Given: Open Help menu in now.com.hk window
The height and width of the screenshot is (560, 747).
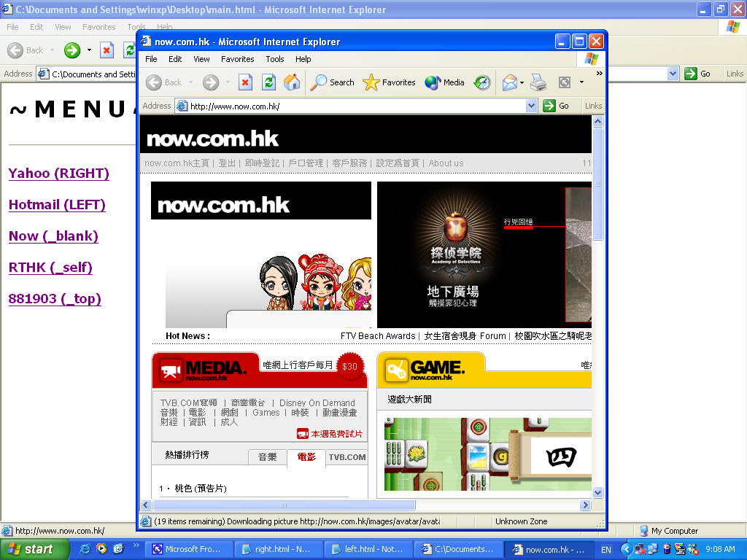Looking at the screenshot, I should 303,59.
